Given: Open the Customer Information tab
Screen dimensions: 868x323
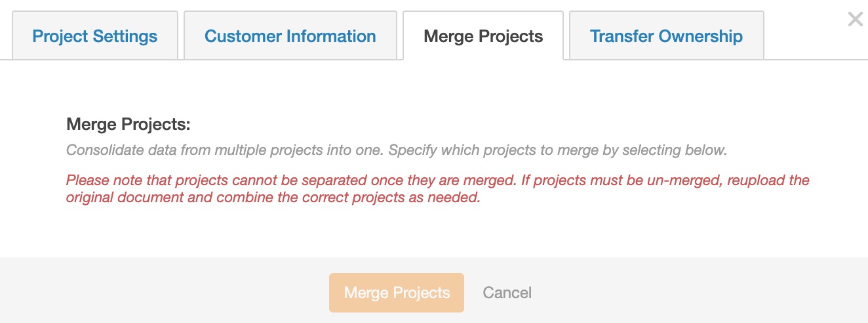Looking at the screenshot, I should [290, 35].
